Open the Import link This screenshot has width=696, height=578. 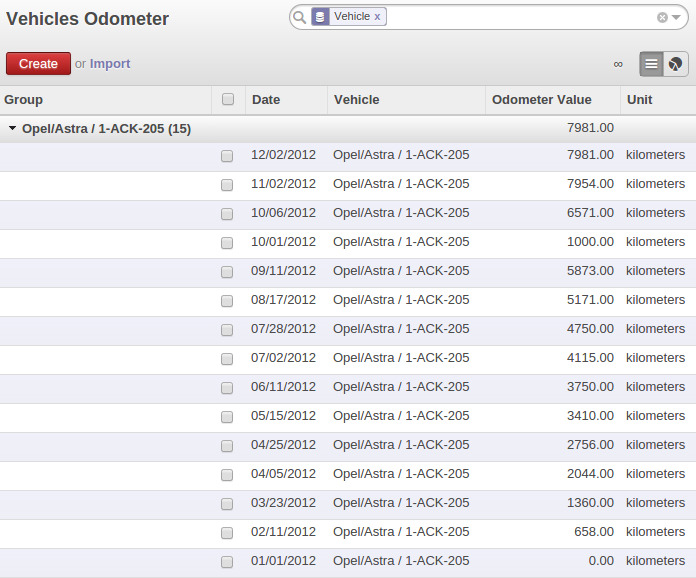click(110, 64)
